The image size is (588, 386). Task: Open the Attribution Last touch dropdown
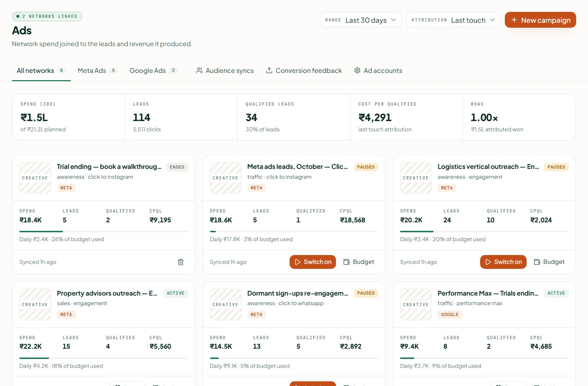tap(453, 20)
